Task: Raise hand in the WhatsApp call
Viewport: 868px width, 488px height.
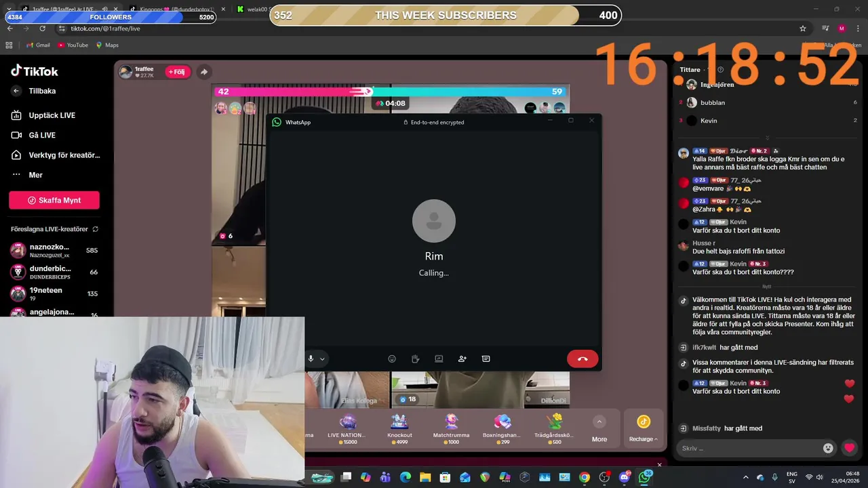Action: [415, 359]
